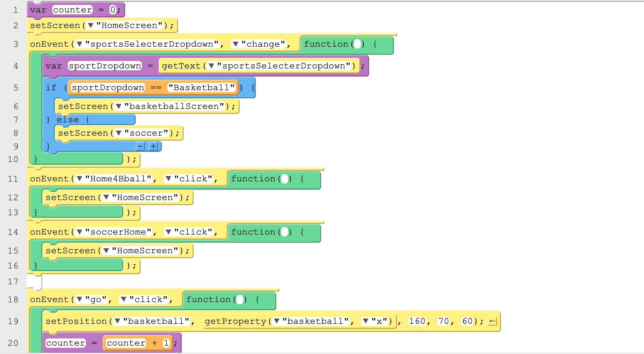Click the function parameter slot on line 11

click(285, 179)
